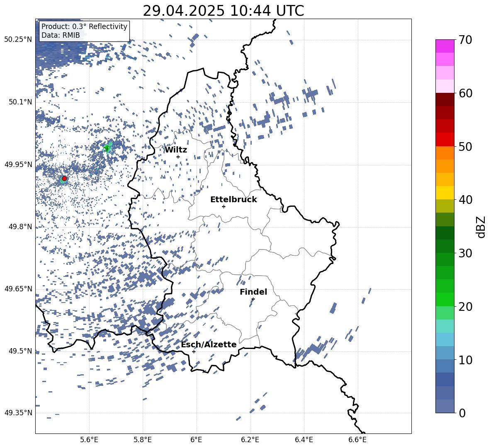Click the 6°E longitude label

pyautogui.click(x=196, y=440)
